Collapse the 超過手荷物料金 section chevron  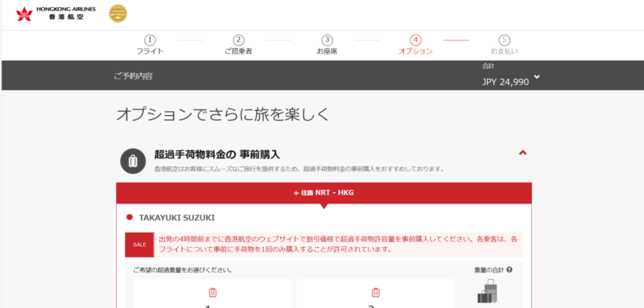pos(522,153)
